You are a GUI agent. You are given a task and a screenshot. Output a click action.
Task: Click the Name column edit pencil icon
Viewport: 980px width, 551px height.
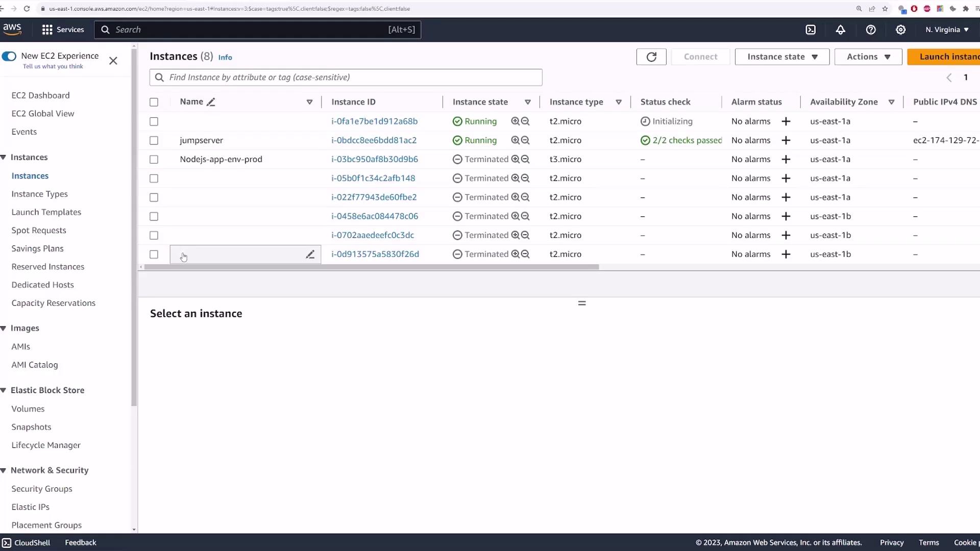(211, 102)
